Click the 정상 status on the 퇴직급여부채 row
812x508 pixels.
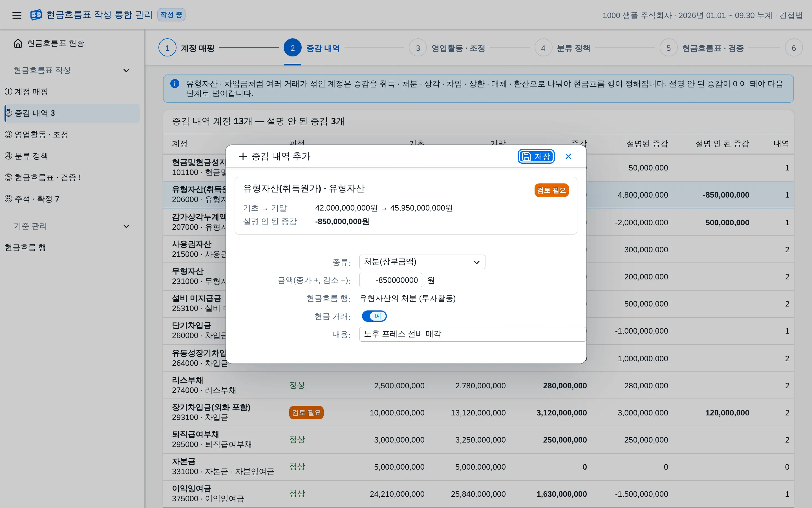(x=297, y=439)
